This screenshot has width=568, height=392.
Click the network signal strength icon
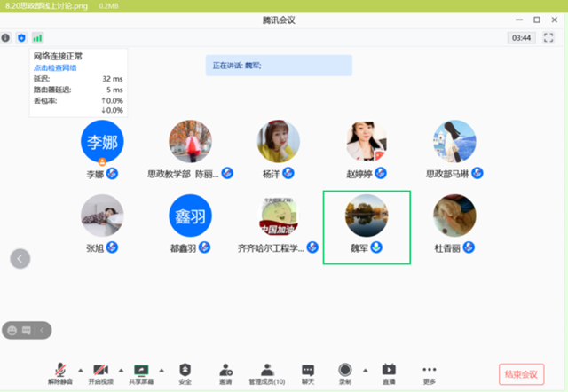point(37,38)
